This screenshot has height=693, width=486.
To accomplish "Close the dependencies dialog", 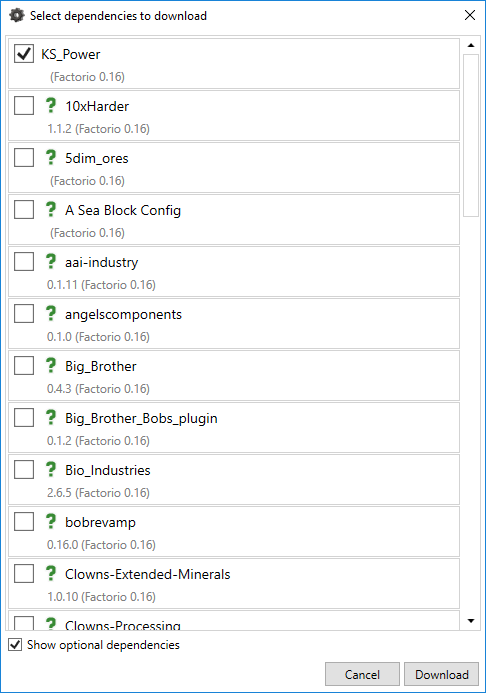I will (470, 15).
